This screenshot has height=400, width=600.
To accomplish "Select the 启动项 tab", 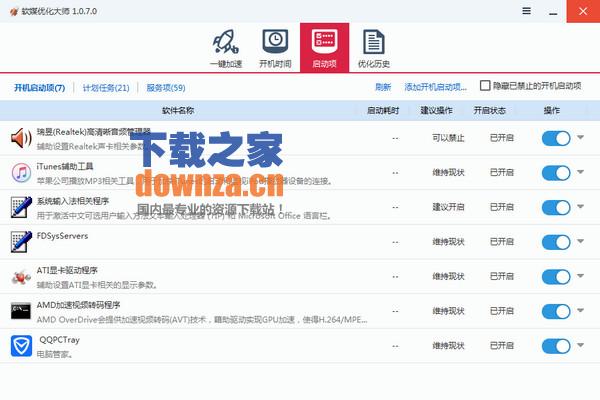I will pos(324,48).
